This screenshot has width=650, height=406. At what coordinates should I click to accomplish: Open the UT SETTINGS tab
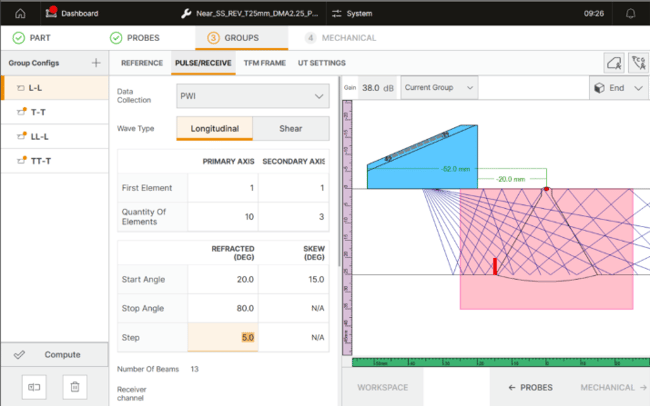click(x=321, y=63)
